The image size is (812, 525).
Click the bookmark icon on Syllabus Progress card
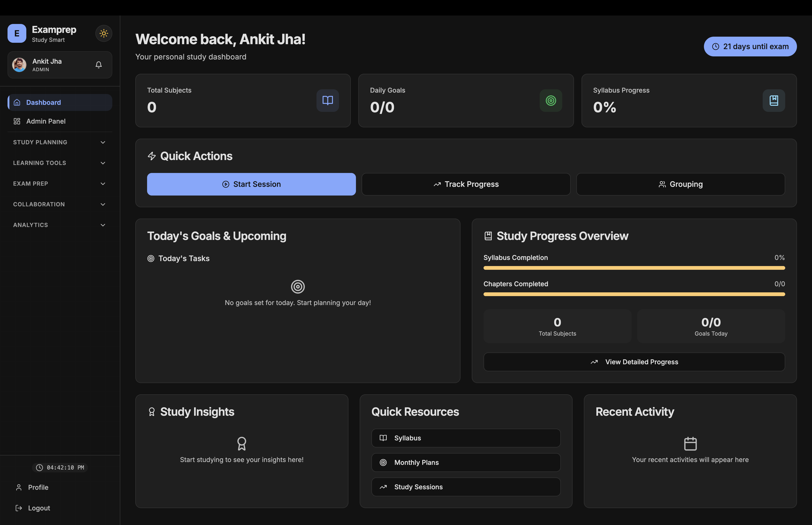774,100
